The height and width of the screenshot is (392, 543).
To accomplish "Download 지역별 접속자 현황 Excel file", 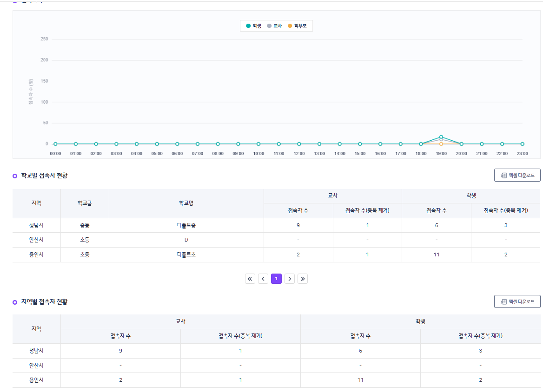I will coord(517,301).
